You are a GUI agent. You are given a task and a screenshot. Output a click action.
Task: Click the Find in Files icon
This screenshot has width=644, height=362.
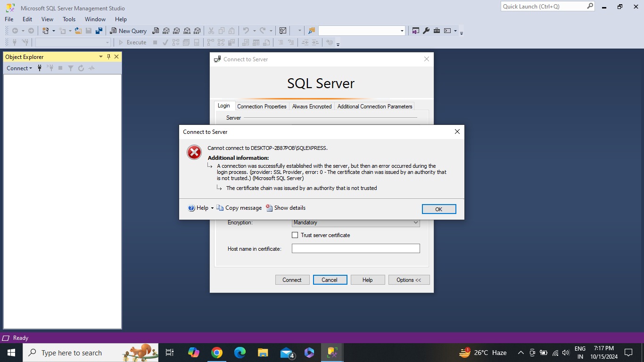point(311,31)
